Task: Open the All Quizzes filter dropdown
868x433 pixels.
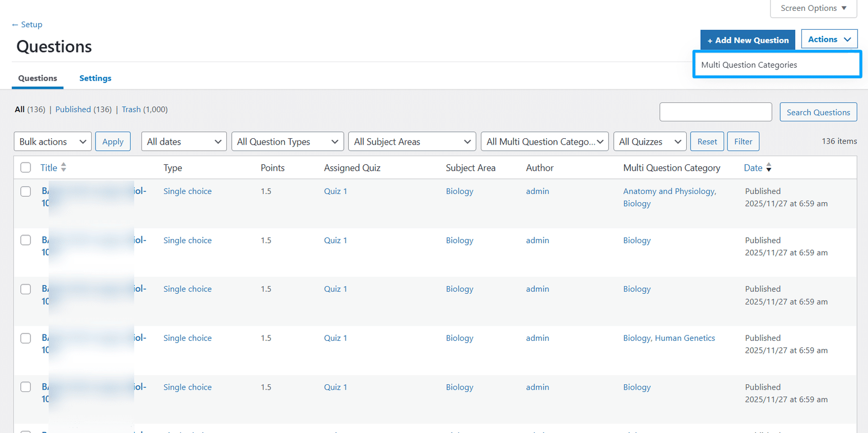Action: (x=650, y=141)
